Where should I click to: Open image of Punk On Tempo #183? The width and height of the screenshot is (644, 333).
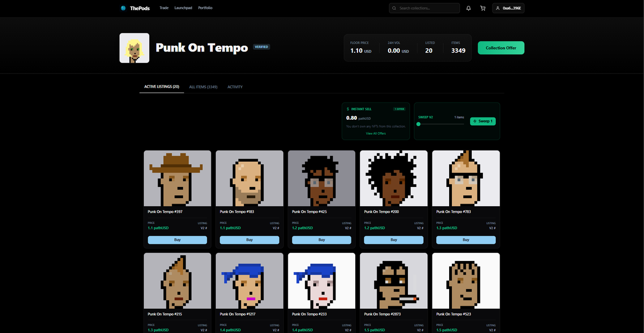point(250,178)
